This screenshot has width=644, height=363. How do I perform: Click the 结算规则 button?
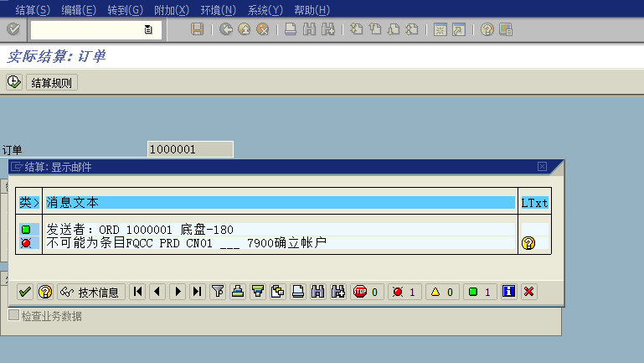coord(52,83)
